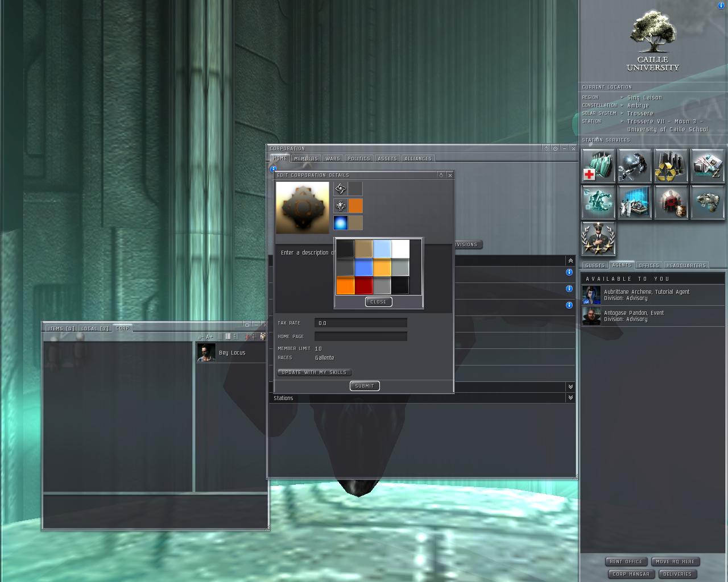
Task: Switch to the Members tab
Action: (306, 159)
